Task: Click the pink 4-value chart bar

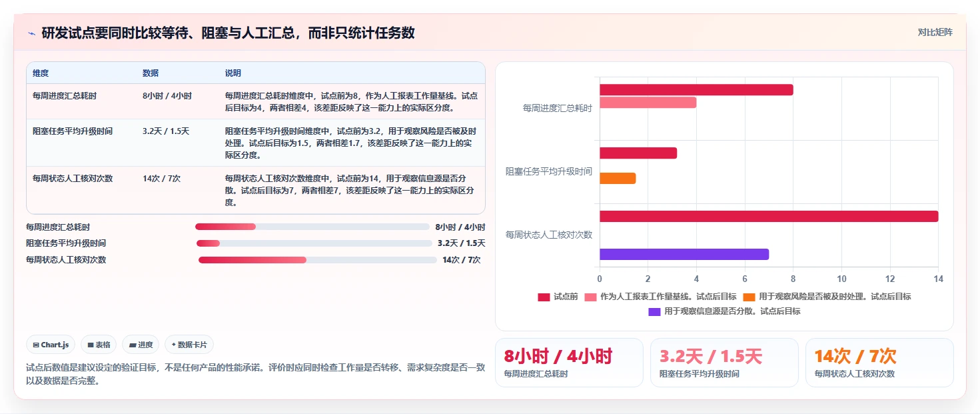Action: [648, 103]
